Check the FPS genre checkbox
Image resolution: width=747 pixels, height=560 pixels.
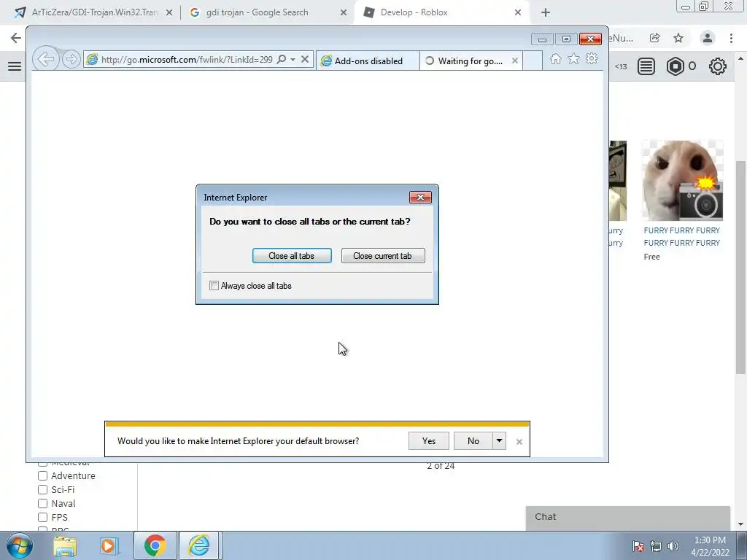point(43,517)
